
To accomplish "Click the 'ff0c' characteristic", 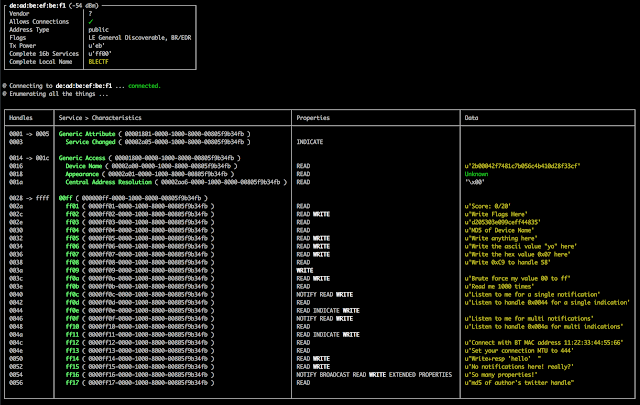I will [72, 294].
